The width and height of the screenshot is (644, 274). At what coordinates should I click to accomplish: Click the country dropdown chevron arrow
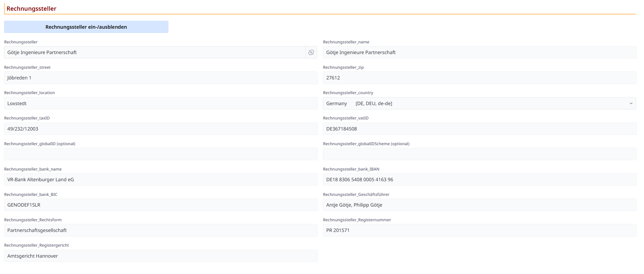pyautogui.click(x=631, y=103)
